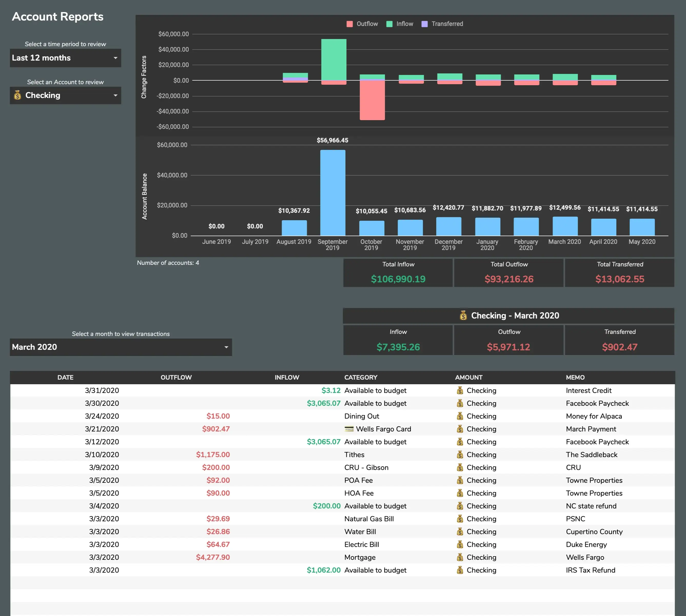Open the time period dropdown Last 12 months
Image resolution: width=686 pixels, height=616 pixels.
65,58
